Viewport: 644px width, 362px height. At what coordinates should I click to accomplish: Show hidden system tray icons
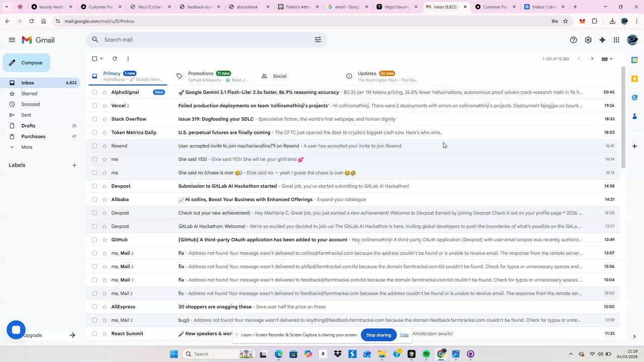[571, 354]
